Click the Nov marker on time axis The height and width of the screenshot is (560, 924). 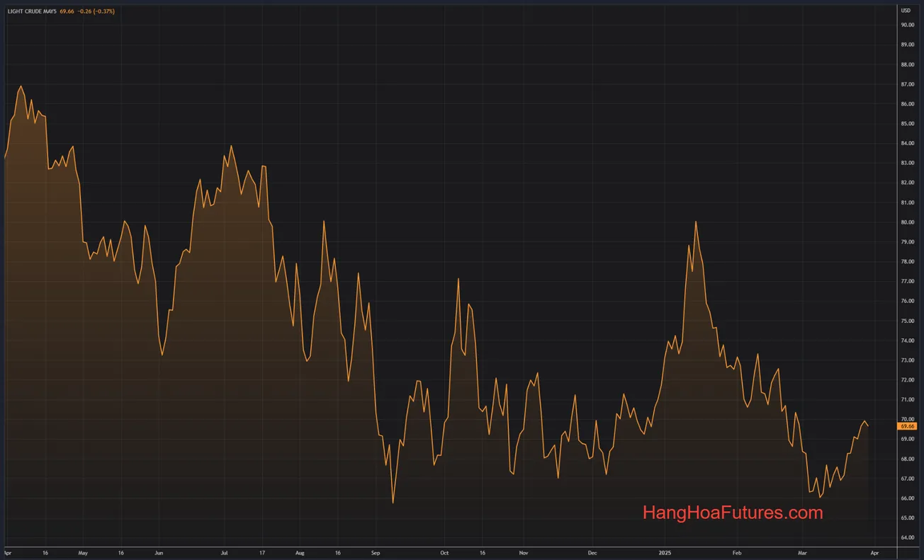523,552
